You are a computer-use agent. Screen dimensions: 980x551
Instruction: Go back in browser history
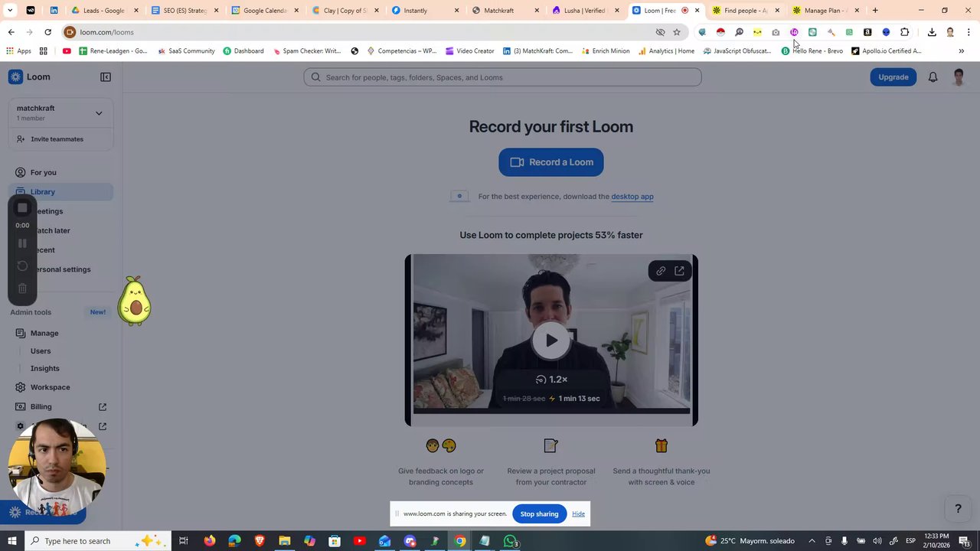(x=11, y=32)
